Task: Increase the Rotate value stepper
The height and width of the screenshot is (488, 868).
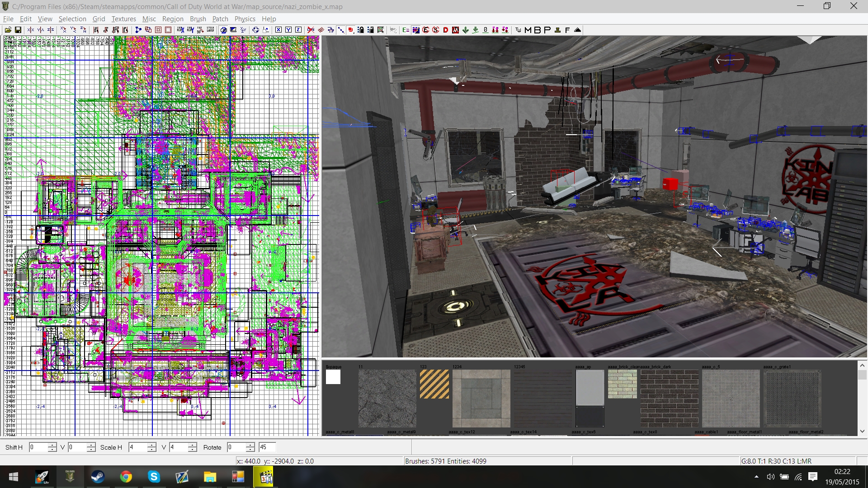Action: 250,445
